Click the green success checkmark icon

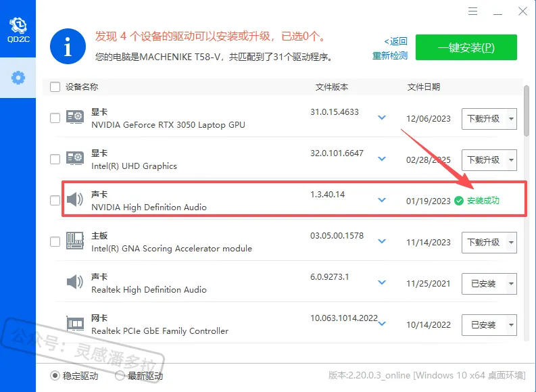[x=459, y=201]
